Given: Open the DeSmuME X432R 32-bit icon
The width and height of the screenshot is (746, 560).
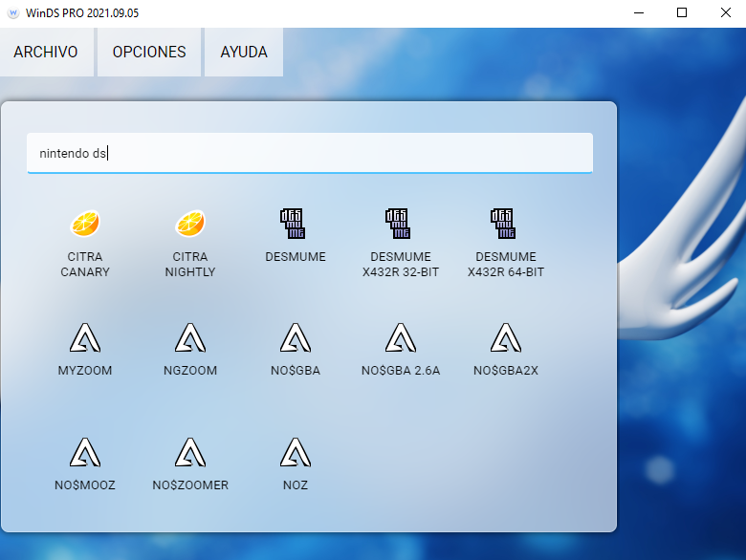Looking at the screenshot, I should 398,224.
